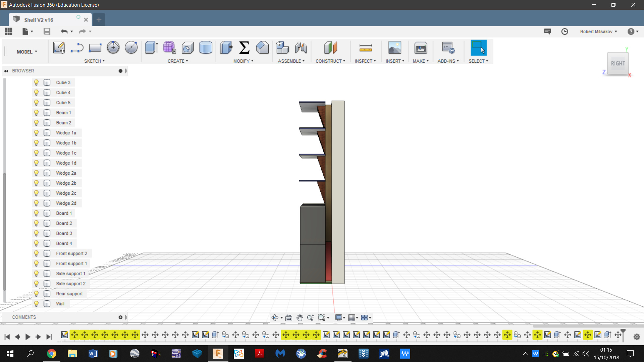Image resolution: width=644 pixels, height=362 pixels.
Task: Open Change Parameters sigma icon
Action: point(244,48)
